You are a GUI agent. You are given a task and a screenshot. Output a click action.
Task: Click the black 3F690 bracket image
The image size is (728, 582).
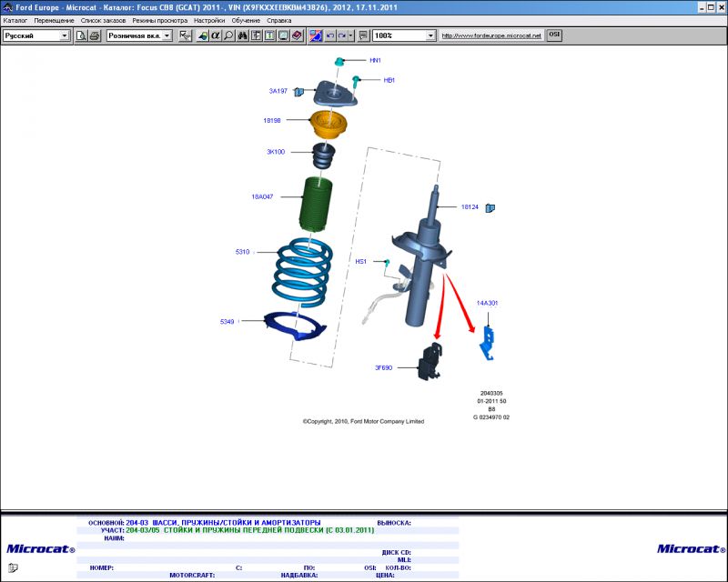coord(430,361)
